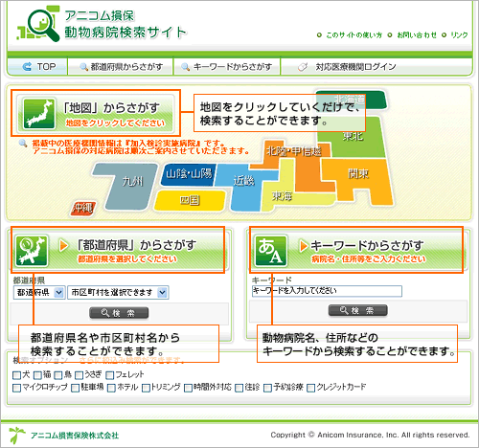Check the 猫 checkbox
Image resolution: width=479 pixels, height=448 pixels.
[x=38, y=375]
